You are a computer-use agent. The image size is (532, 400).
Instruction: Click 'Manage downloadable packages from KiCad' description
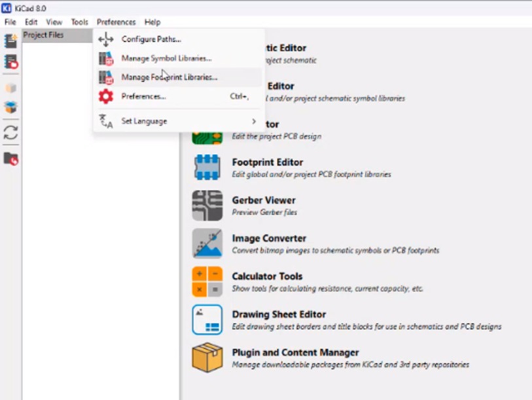[351, 365]
